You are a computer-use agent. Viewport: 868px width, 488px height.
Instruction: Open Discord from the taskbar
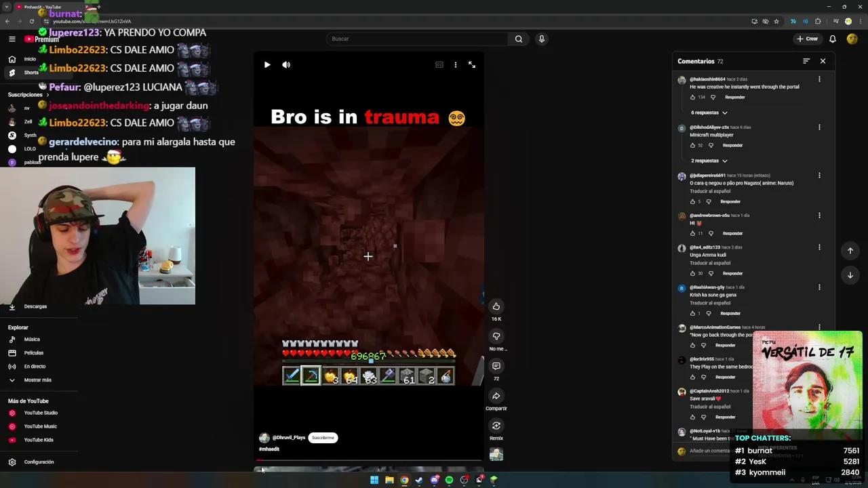pos(434,480)
